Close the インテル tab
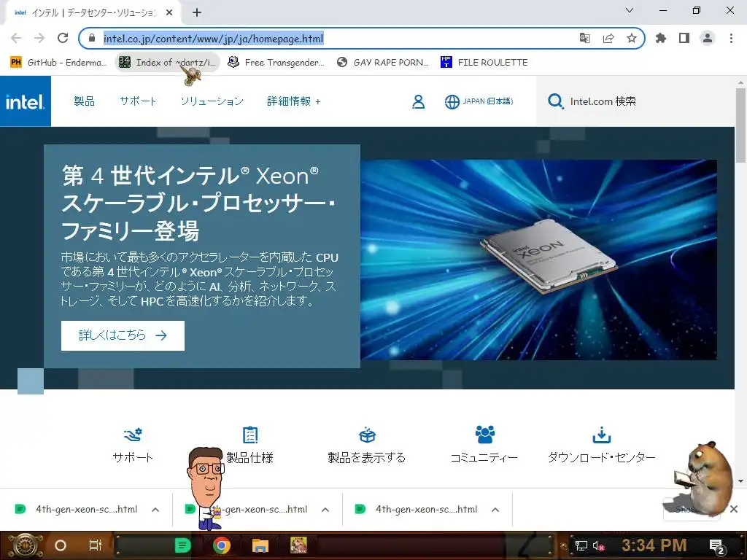Screen dimensions: 747x560 169,13
